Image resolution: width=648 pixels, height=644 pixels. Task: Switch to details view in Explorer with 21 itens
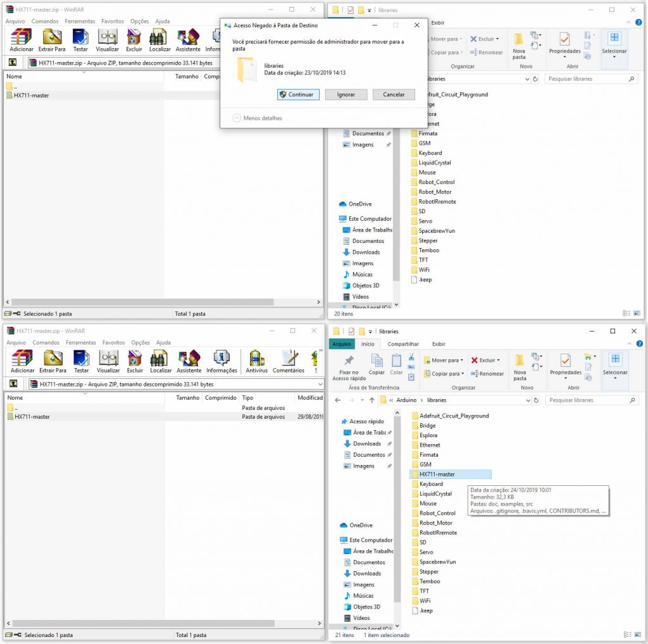coord(627,635)
